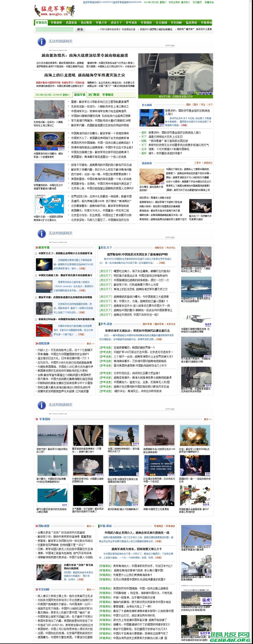Open the 武器装备 navigation tab
Image resolution: width=253 pixels, height=644 pixels.
(x=71, y=23)
